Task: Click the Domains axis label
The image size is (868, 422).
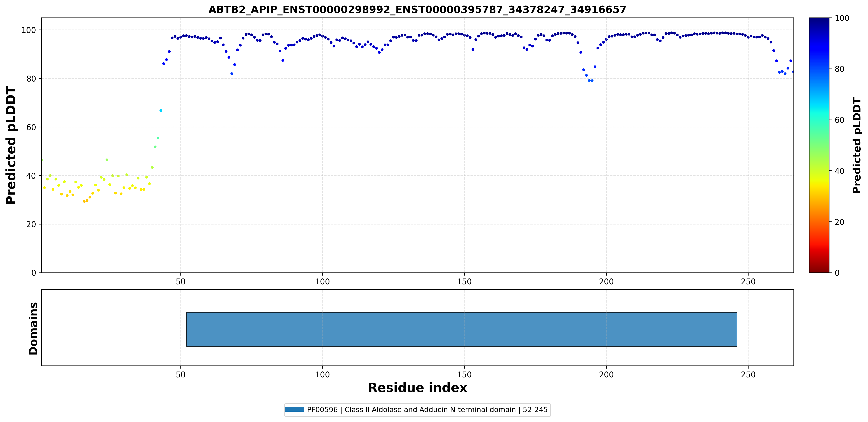Action: (x=33, y=328)
